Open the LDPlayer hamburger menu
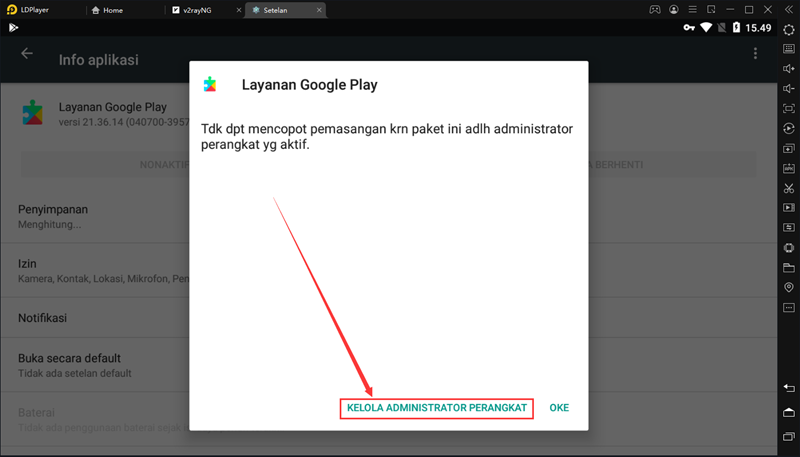This screenshot has width=800, height=457. pos(692,10)
